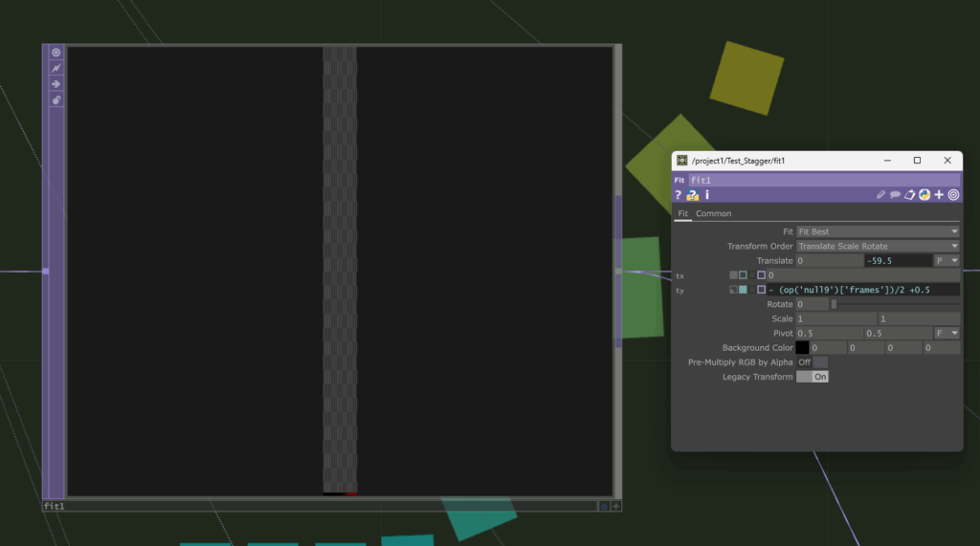The width and height of the screenshot is (980, 546).
Task: Toggle the lock flag on fit1 node
Action: pos(56,99)
